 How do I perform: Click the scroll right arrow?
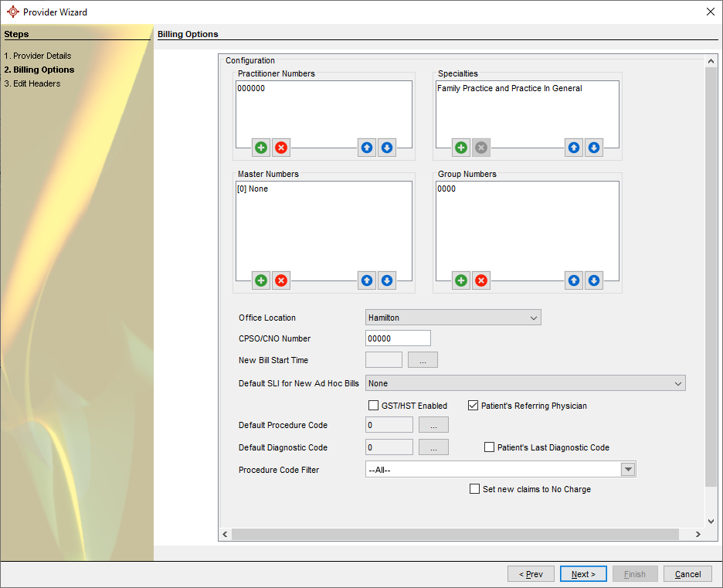coord(698,534)
